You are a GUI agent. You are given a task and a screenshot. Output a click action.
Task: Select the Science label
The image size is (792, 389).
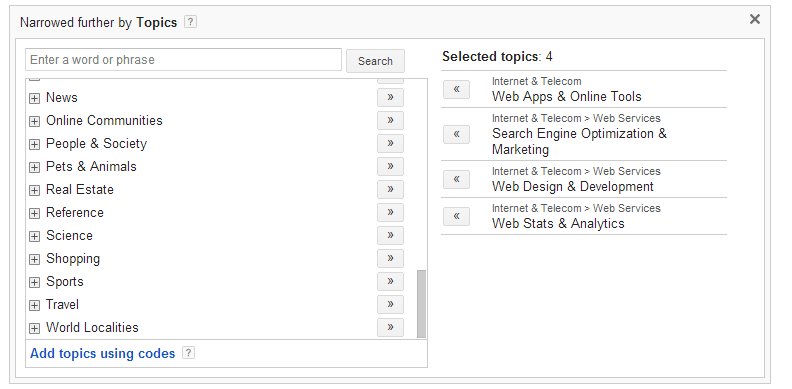point(69,235)
